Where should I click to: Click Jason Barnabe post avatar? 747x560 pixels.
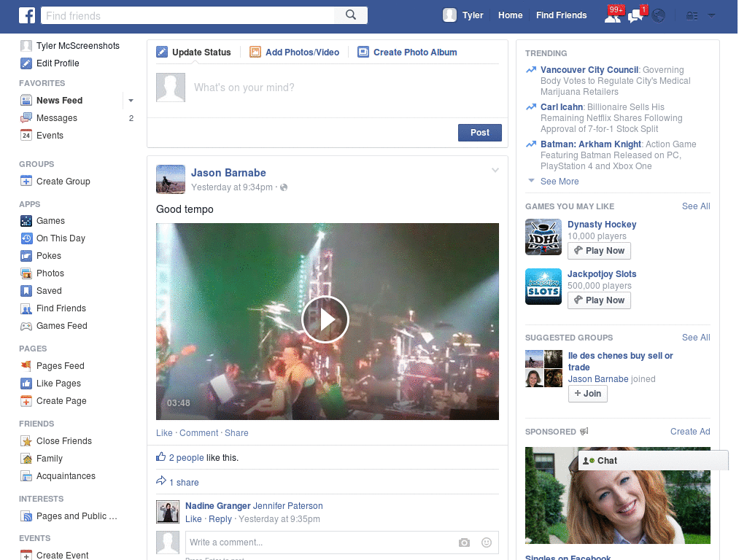coord(171,179)
